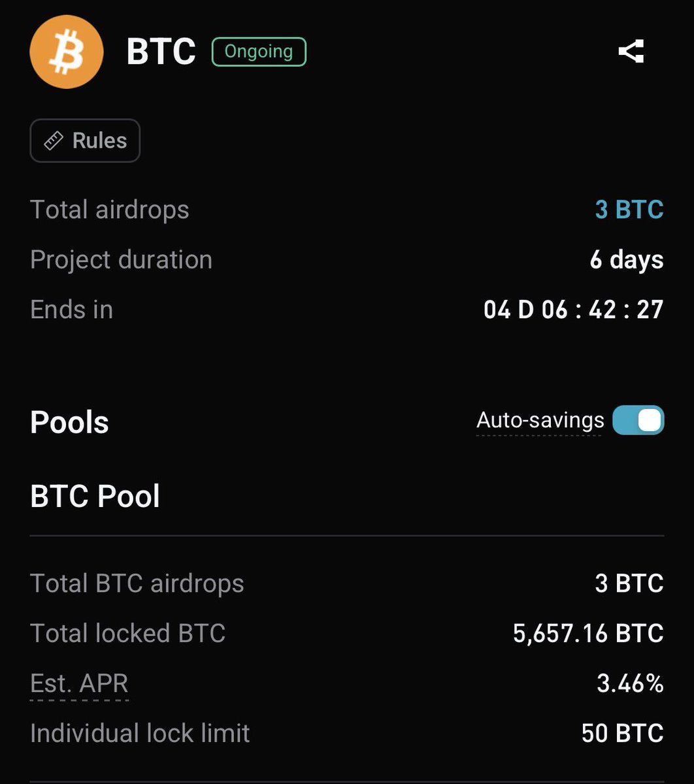Tap the Pools section heading
Screen dimensions: 694x784
(69, 423)
